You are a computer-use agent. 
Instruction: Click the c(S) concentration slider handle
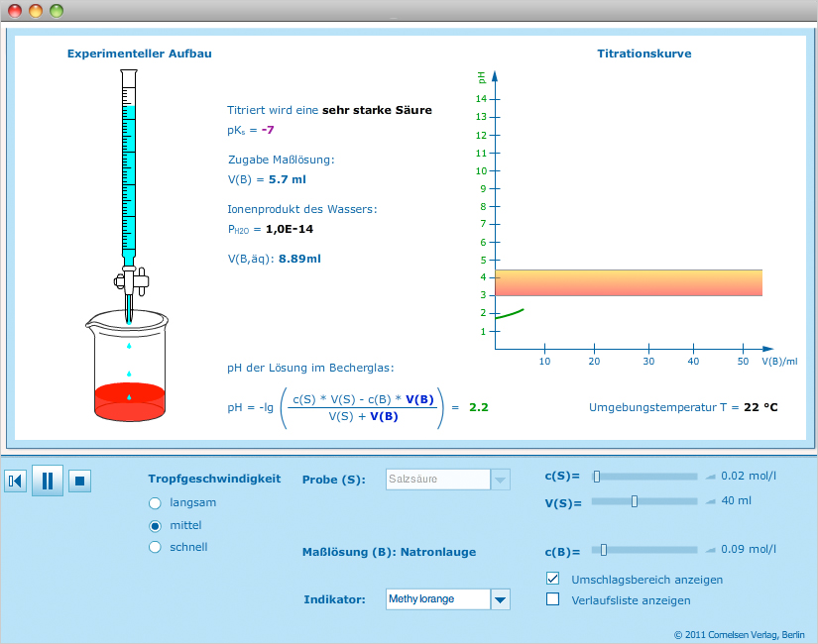tap(597, 477)
